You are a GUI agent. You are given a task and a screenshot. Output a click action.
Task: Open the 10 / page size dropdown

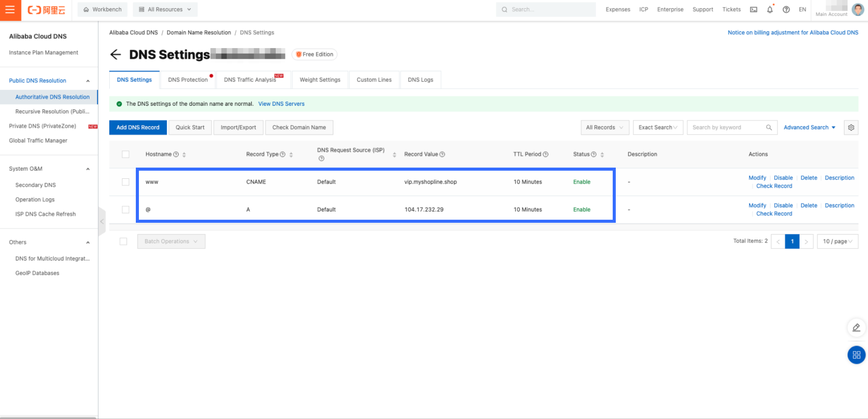click(x=837, y=241)
